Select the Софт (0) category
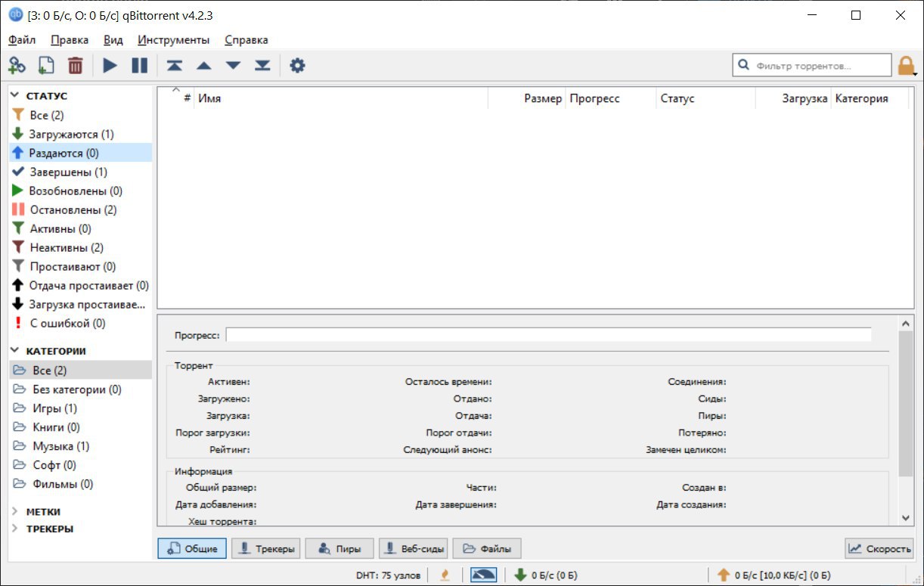The image size is (924, 586). point(80,465)
